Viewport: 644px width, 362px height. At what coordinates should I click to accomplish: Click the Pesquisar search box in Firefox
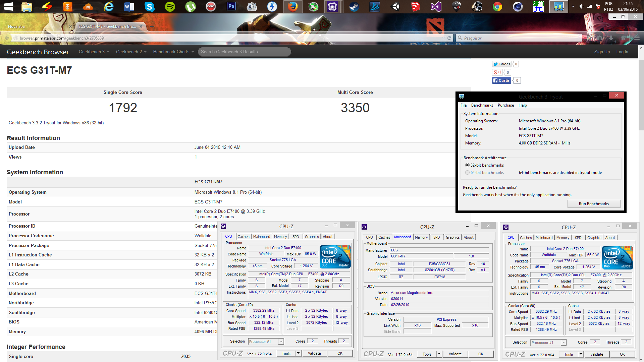point(519,38)
